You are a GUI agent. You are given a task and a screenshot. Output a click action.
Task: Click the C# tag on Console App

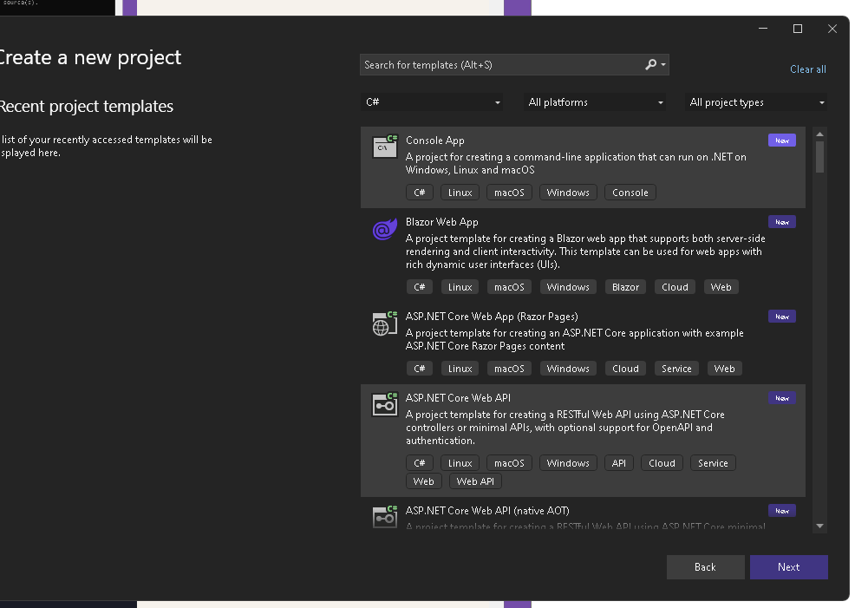point(420,193)
